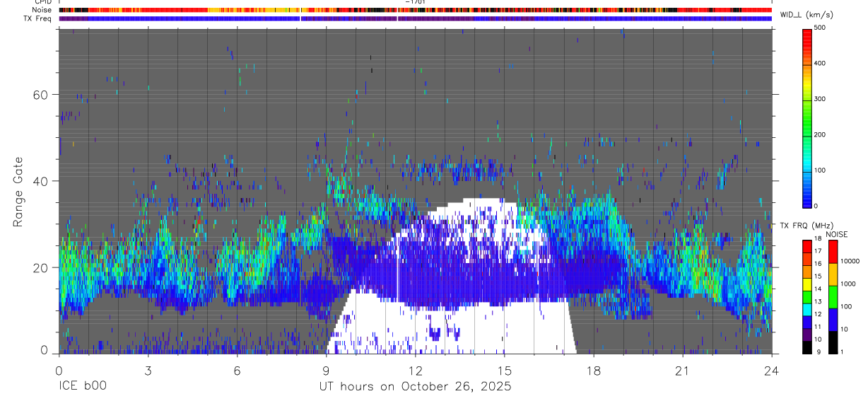Click the '17' MHz tick on the TX FRQ legend
Image resolution: width=868 pixels, height=401 pixels.
coord(819,251)
